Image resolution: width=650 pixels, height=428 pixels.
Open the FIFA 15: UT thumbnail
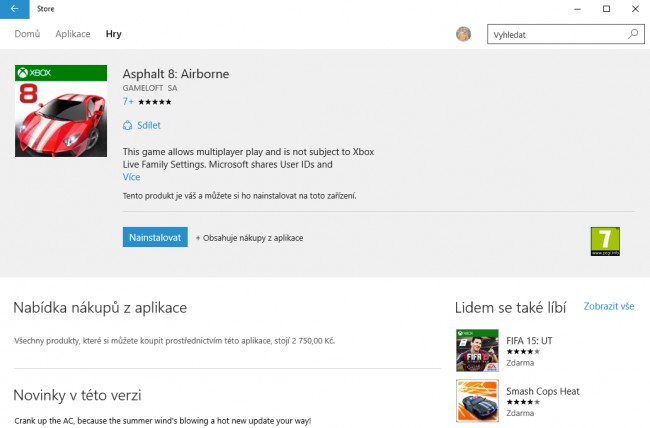(x=478, y=350)
